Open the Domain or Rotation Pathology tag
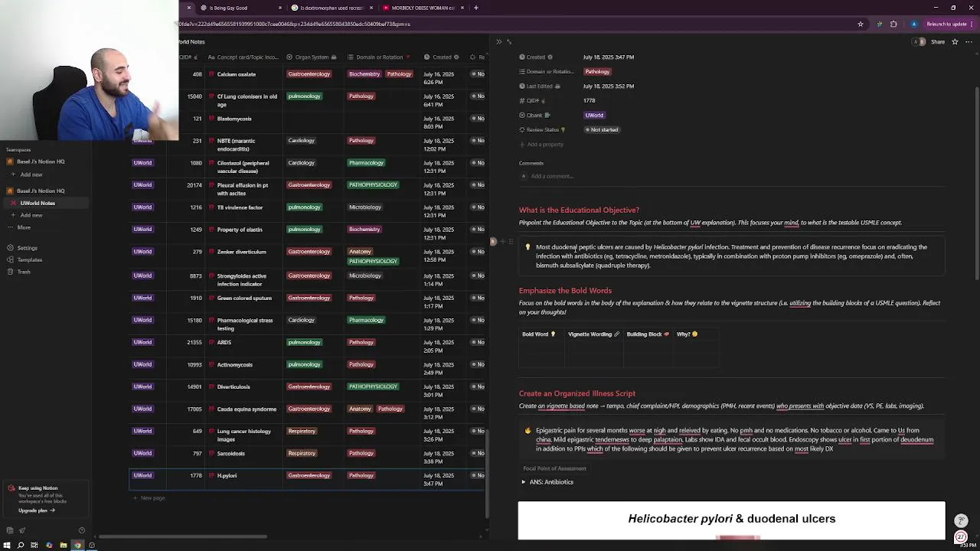Viewport: 980px width, 551px height. click(597, 72)
